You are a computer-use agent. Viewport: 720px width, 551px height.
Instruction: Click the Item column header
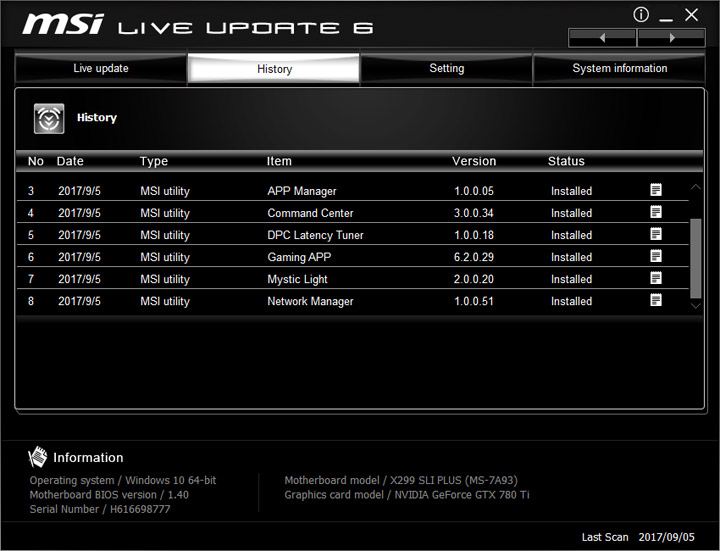(279, 161)
